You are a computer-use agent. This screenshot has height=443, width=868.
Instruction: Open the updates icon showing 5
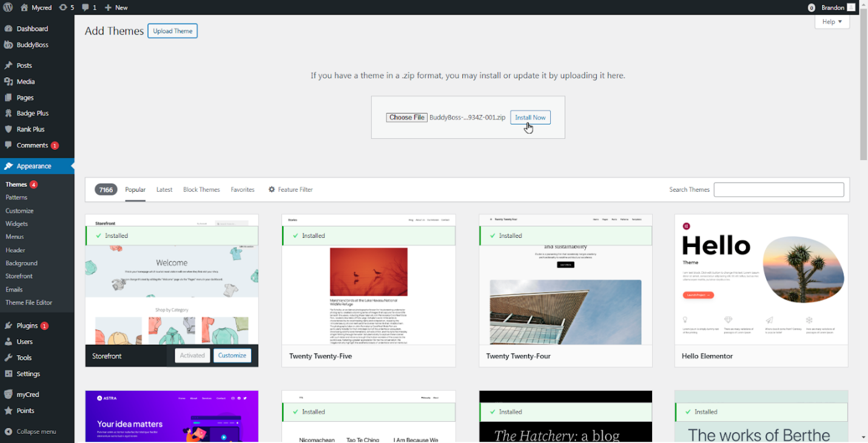click(63, 7)
